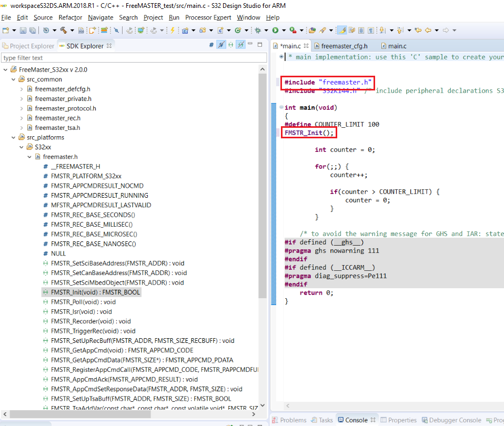
Task: Open the Refactor menu
Action: pyautogui.click(x=70, y=17)
